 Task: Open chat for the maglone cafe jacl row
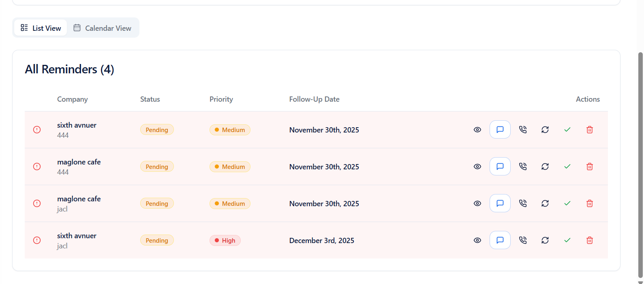click(500, 203)
